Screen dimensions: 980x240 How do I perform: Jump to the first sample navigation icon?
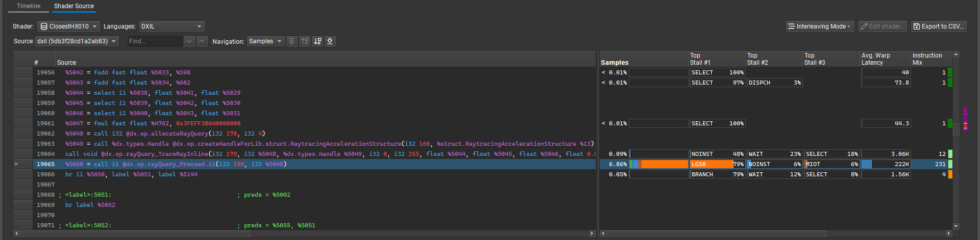click(x=291, y=41)
